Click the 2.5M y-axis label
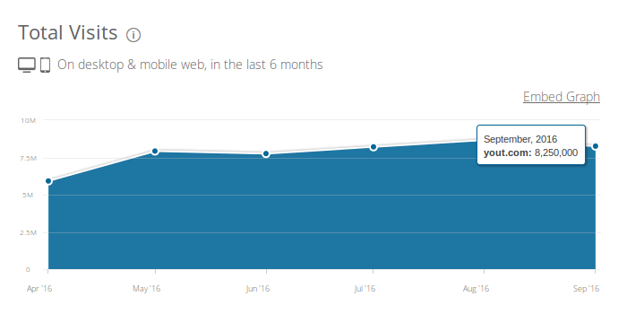This screenshot has width=644, height=331. tap(28, 232)
